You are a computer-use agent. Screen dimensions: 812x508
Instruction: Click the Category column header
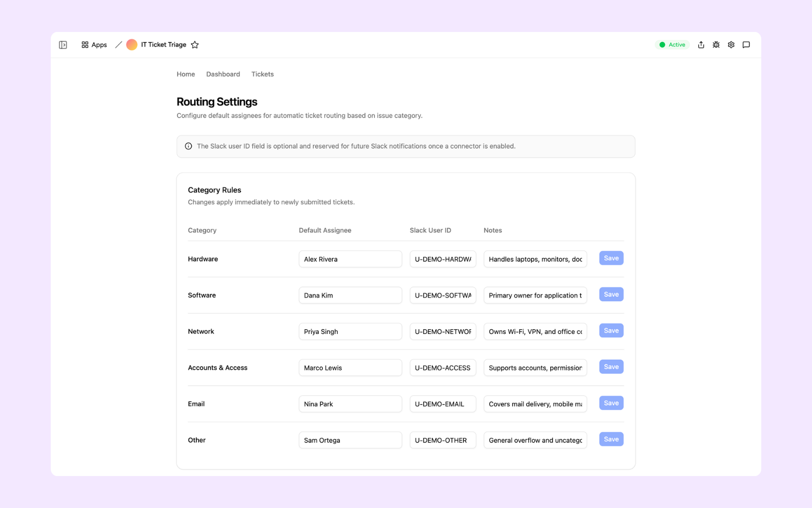(x=202, y=230)
